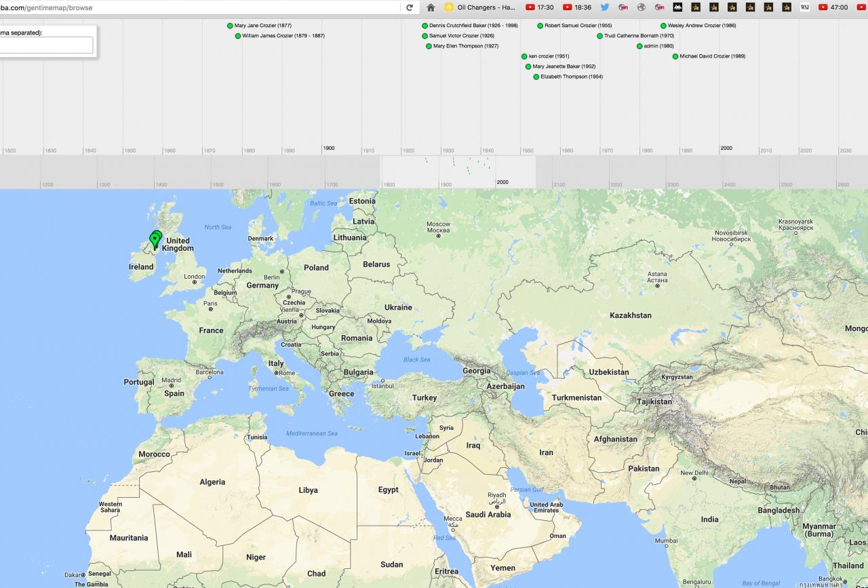Viewport: 868px width, 588px height.
Task: Open the WSJ bookmark icon
Action: click(x=805, y=7)
